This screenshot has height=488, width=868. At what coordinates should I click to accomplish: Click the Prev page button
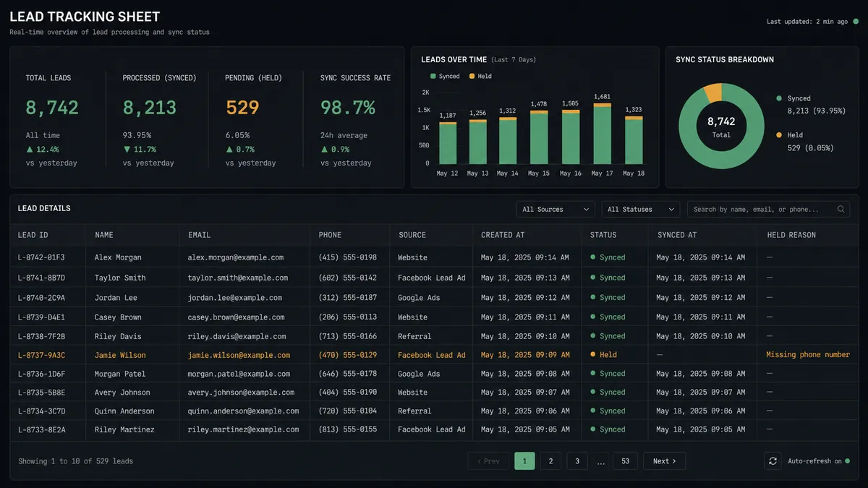(488, 461)
